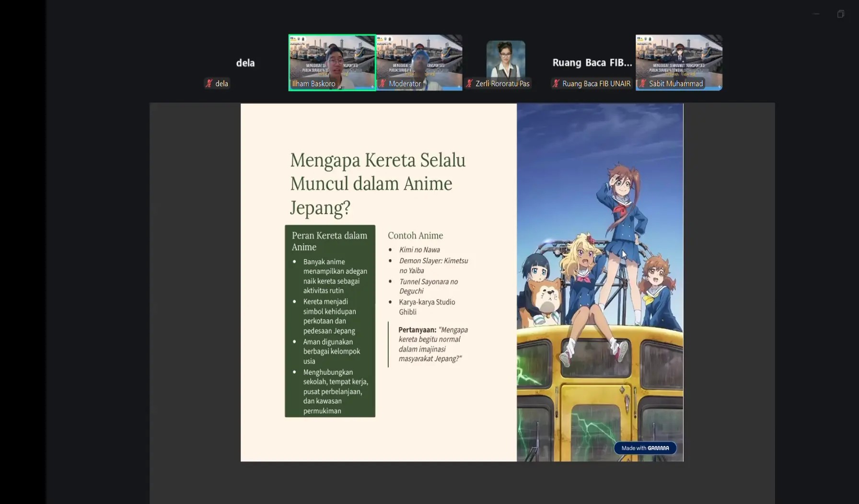Image resolution: width=859 pixels, height=504 pixels.
Task: Click the anime illustration on the slide
Action: click(600, 283)
